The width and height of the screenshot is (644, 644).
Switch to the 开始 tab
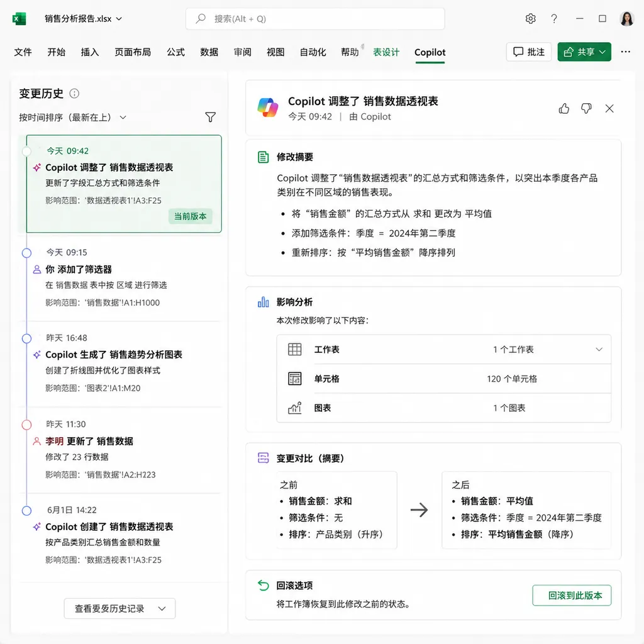56,52
